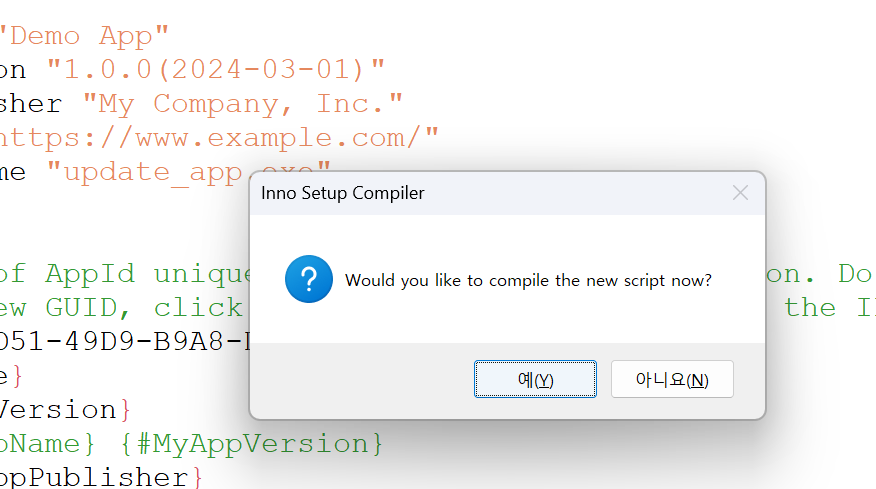Click the {#MyAppVersion} green token
Screen dimensions: 876x489
[251, 444]
